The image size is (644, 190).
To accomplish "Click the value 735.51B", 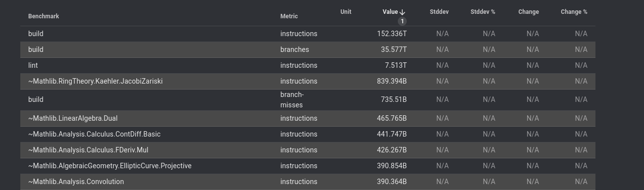I will pos(394,99).
